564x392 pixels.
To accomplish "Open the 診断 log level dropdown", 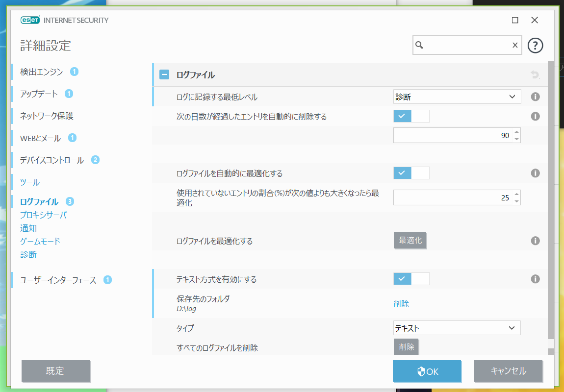I will click(x=457, y=97).
